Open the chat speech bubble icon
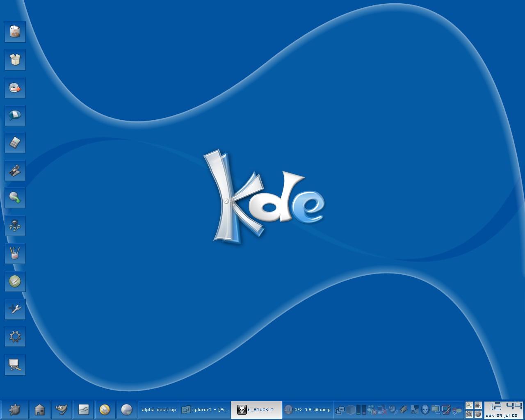 [x=15, y=116]
